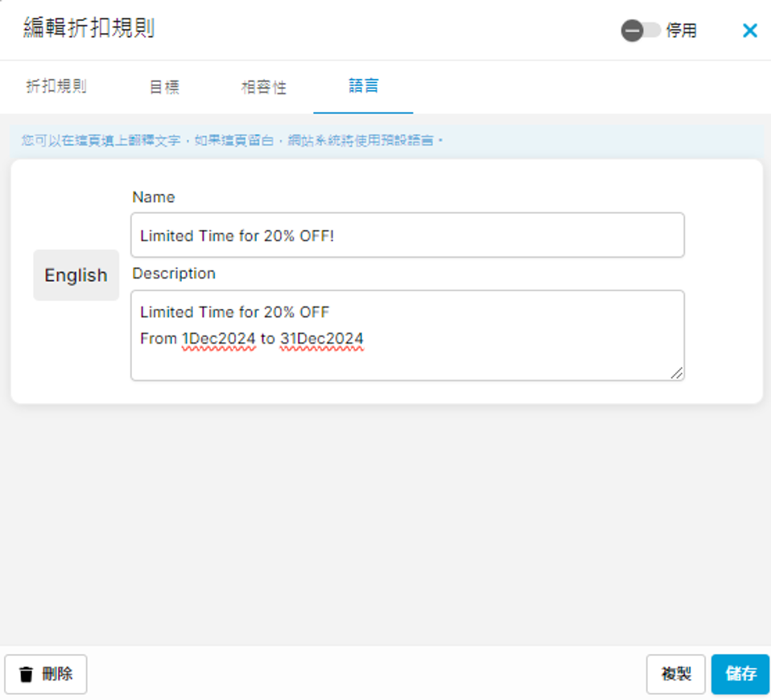Click the English language button
The image size is (771, 700).
[76, 275]
